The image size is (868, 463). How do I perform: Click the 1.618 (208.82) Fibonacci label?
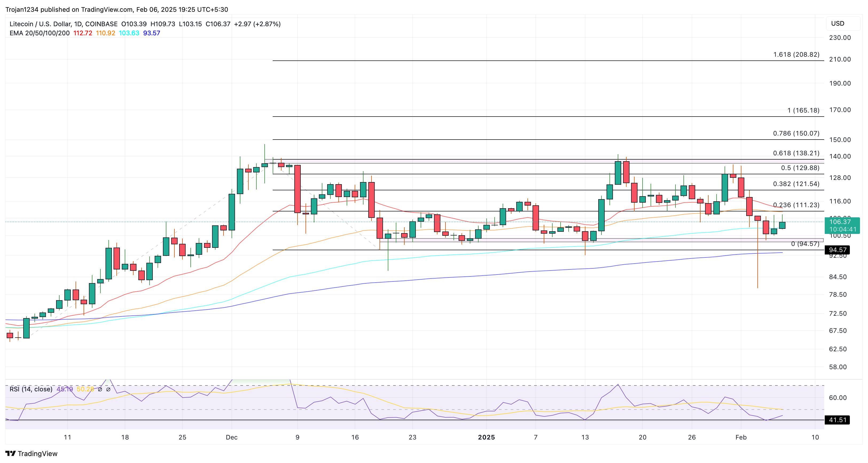point(796,54)
